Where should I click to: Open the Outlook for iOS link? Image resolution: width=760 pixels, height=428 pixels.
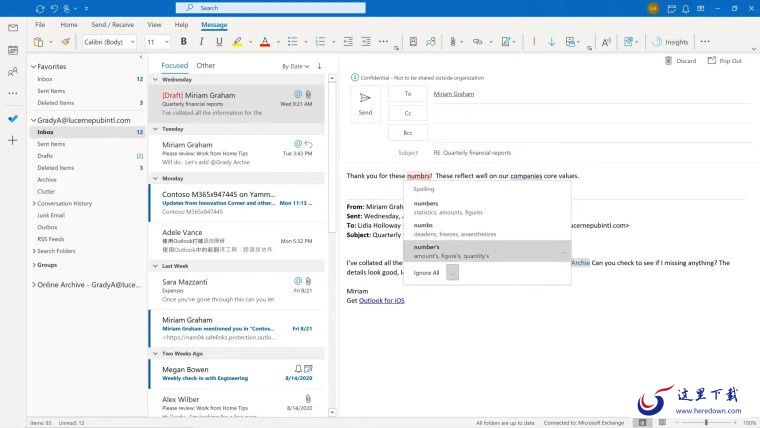pos(381,301)
